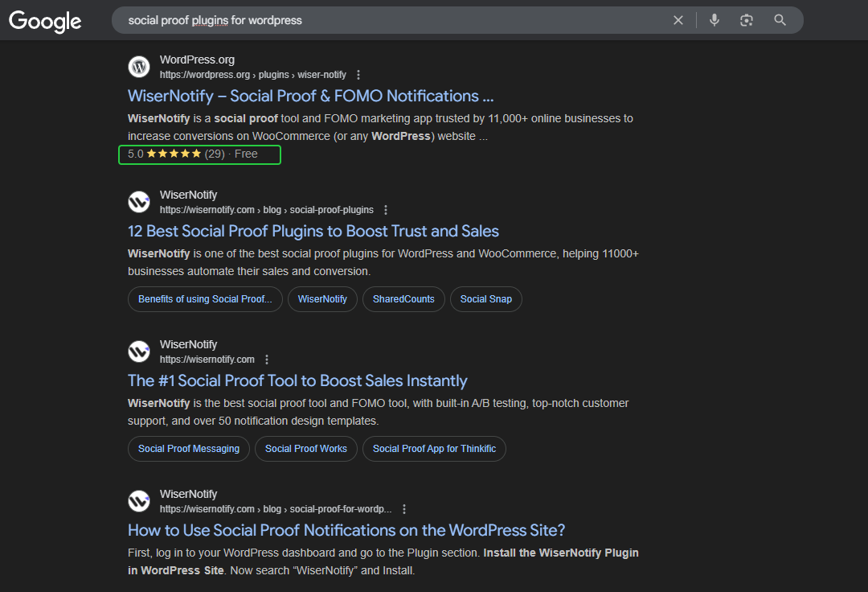
Task: Choose 'Social Proof App for Thinkific' chip
Action: click(x=434, y=449)
